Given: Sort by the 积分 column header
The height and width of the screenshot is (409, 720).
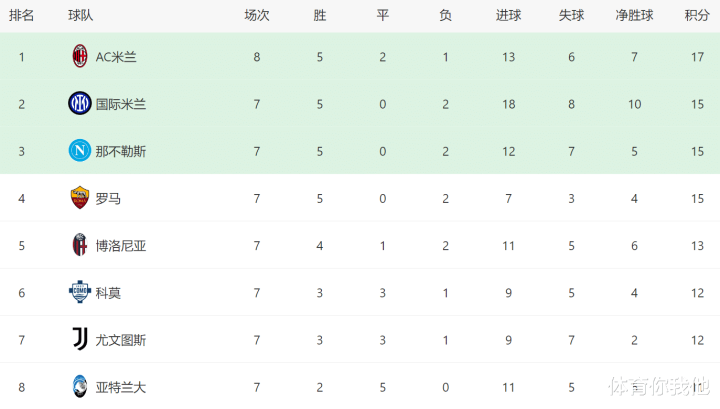Looking at the screenshot, I should click(x=697, y=15).
